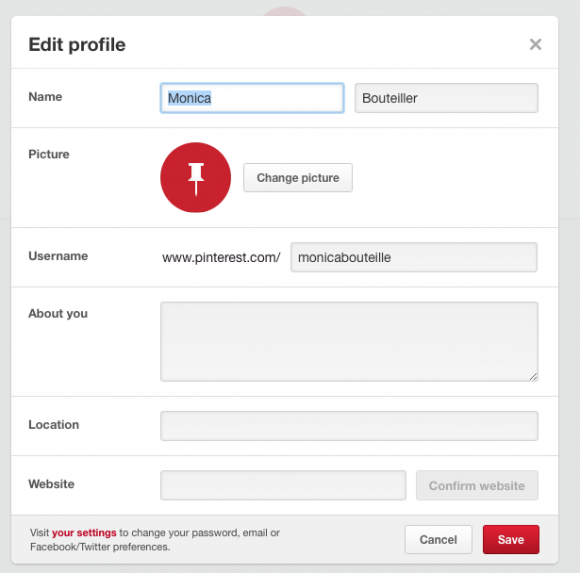580x573 pixels.
Task: Close the Edit profile dialog
Action: point(535,44)
